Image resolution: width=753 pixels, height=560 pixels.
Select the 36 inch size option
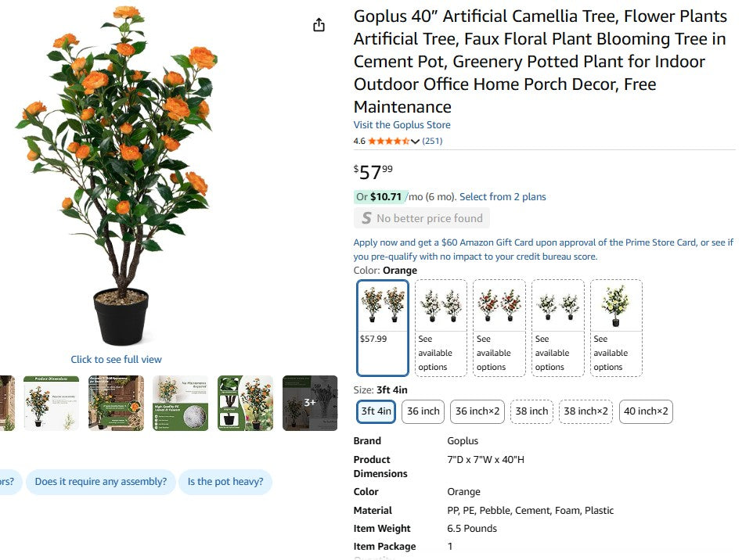point(422,411)
